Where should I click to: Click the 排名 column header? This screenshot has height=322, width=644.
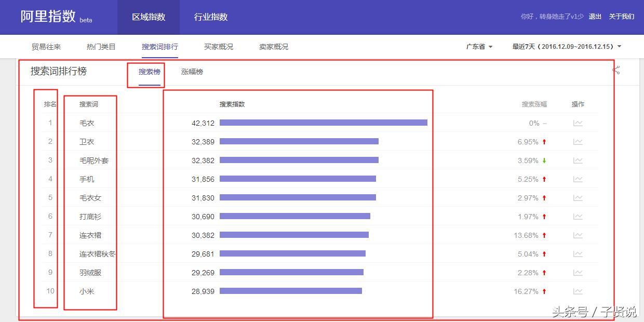click(x=50, y=104)
